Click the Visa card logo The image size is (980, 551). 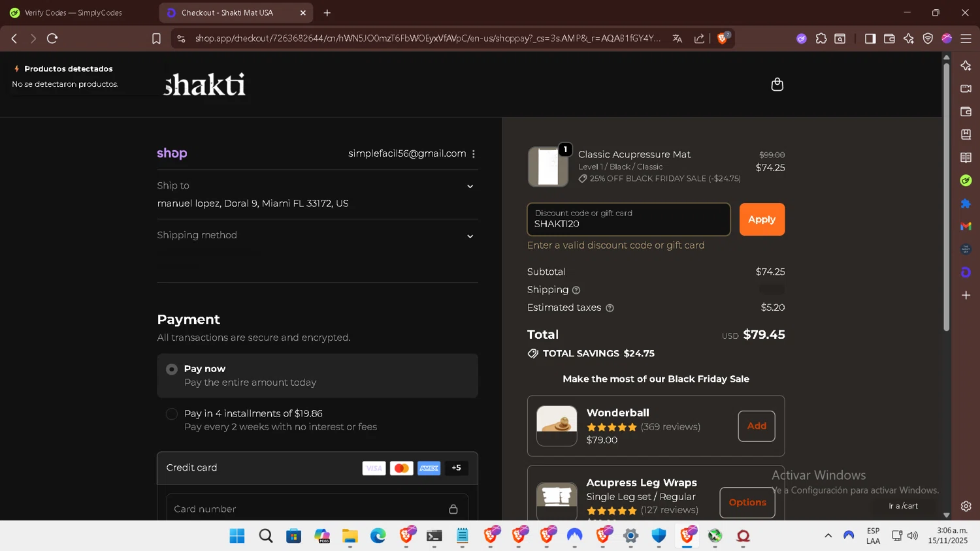coord(374,468)
